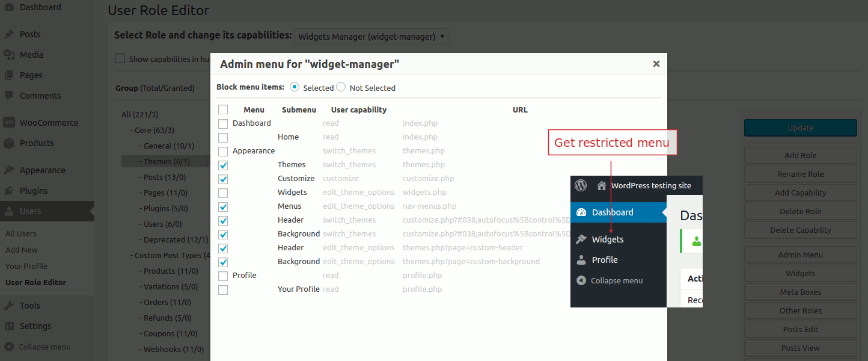Click the Update button

coord(801,128)
